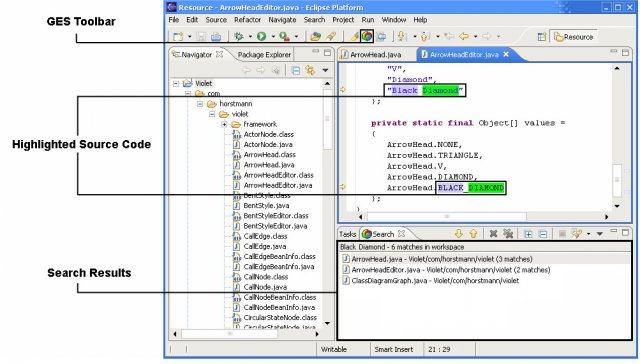Open the Search view menu triangle
This screenshot has height=364, width=640.
pos(600,234)
